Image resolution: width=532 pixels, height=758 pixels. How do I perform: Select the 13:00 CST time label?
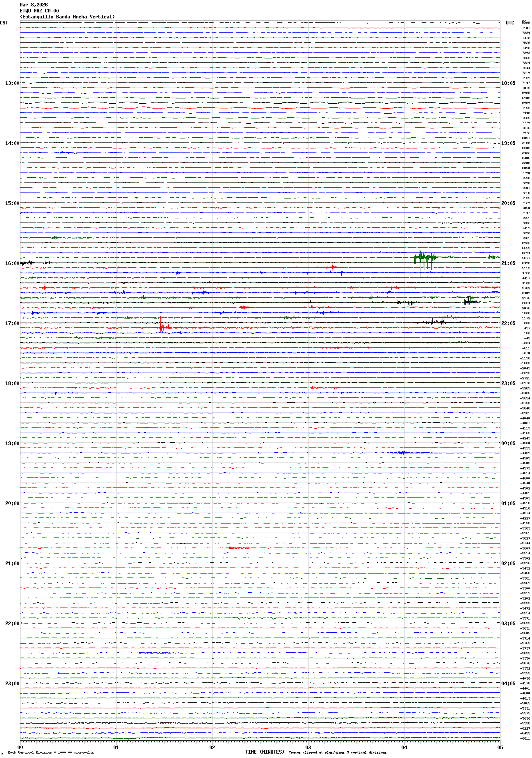[x=12, y=83]
